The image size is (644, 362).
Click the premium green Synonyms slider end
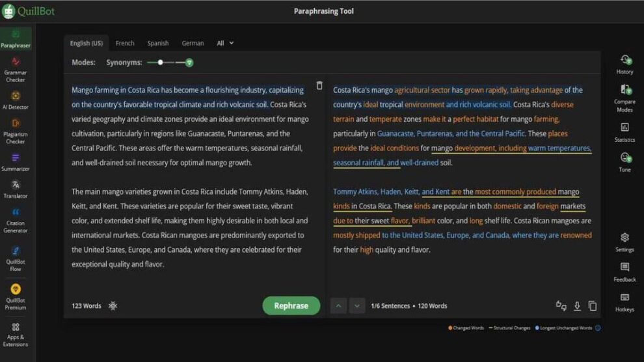click(189, 63)
